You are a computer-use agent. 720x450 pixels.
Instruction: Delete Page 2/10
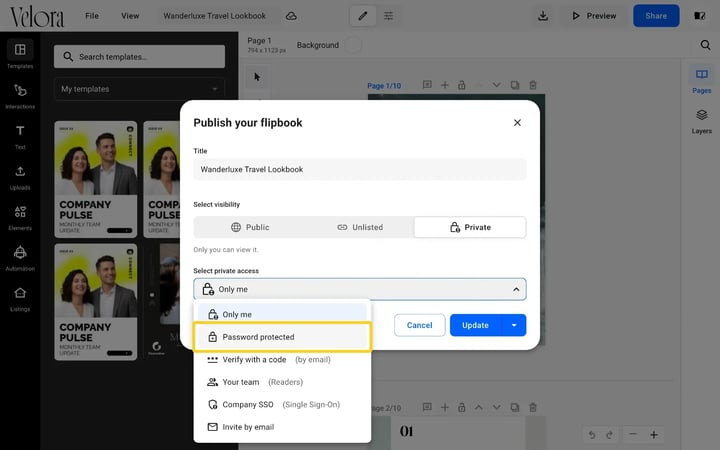(533, 407)
